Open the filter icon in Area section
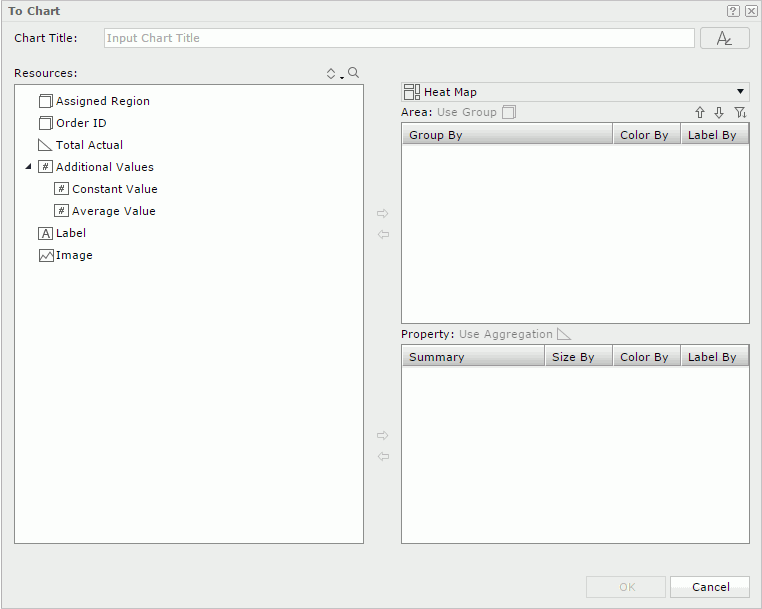 [740, 113]
